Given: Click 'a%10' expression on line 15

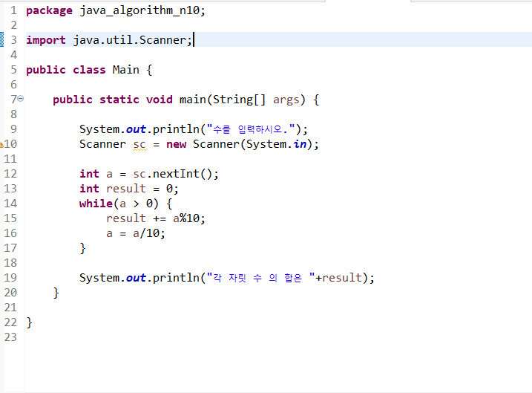Looking at the screenshot, I should coord(186,218).
